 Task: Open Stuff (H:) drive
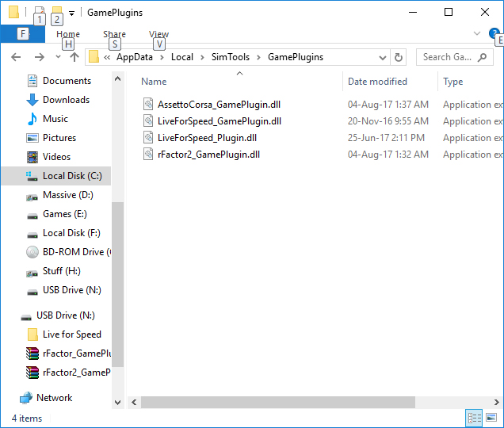coord(61,271)
